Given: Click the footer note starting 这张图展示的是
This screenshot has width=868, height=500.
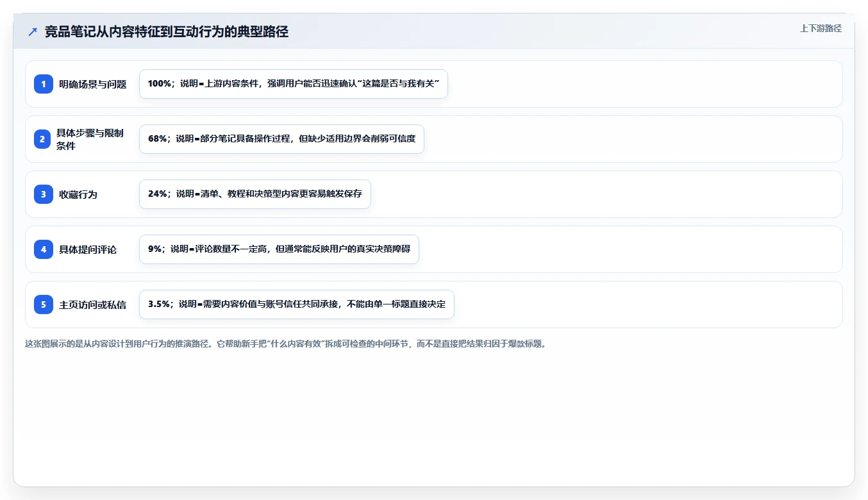Looking at the screenshot, I should tap(285, 344).
